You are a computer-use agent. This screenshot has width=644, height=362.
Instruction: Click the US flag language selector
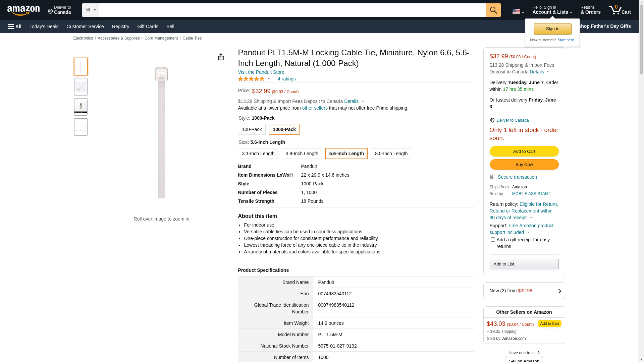518,11
